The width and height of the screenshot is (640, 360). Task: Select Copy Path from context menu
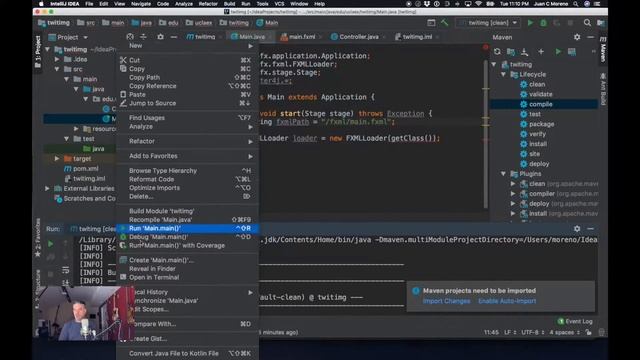click(188, 78)
